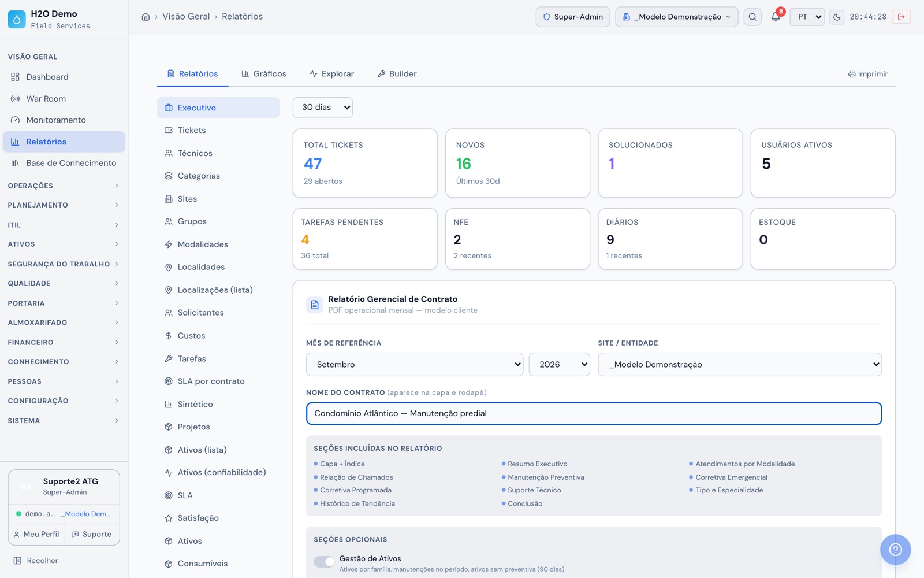The image size is (924, 578).
Task: Open the 2026 year dropdown
Action: click(x=560, y=365)
